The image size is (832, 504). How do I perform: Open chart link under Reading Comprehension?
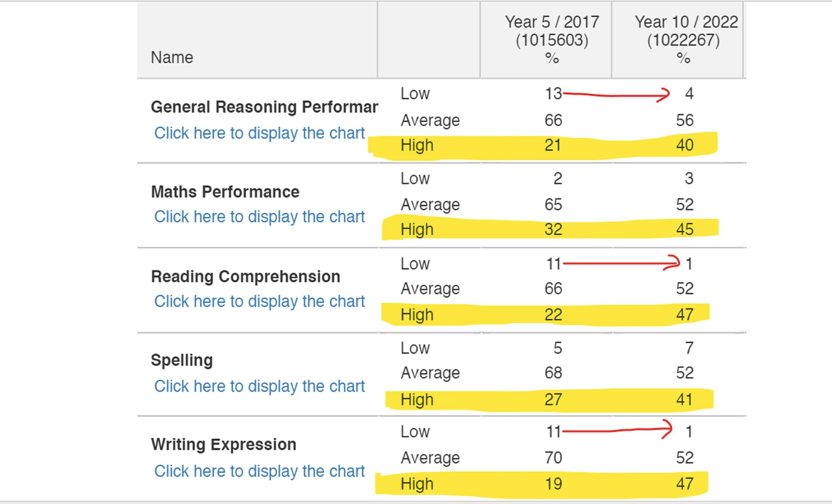[x=259, y=302]
